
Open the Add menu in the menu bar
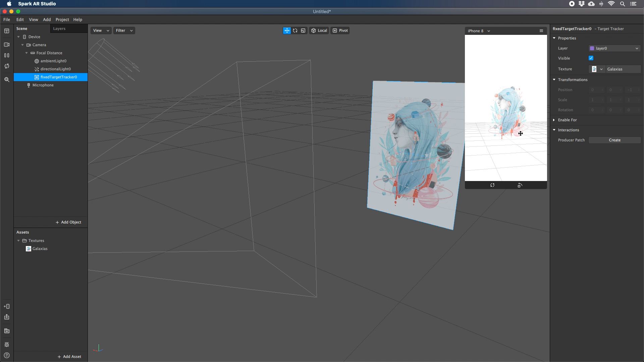[47, 19]
